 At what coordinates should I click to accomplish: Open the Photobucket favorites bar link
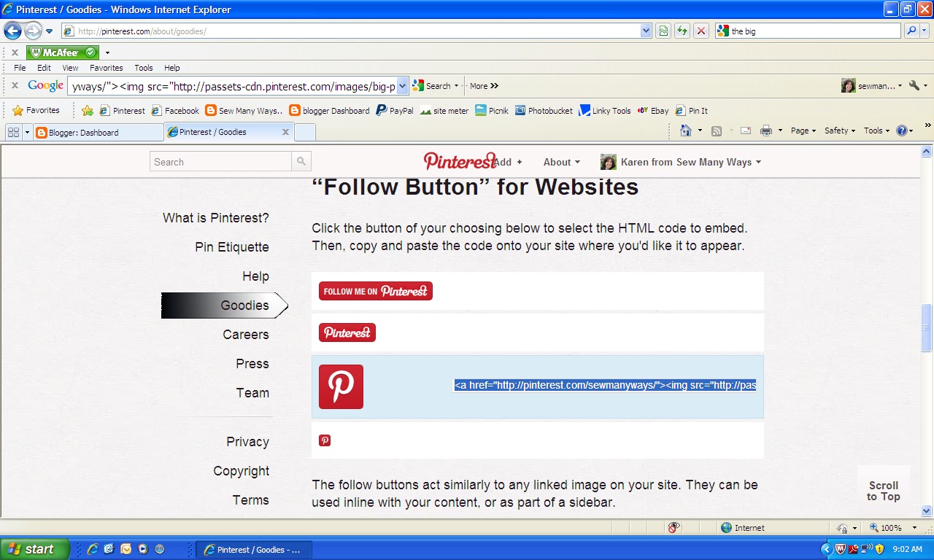coord(544,111)
